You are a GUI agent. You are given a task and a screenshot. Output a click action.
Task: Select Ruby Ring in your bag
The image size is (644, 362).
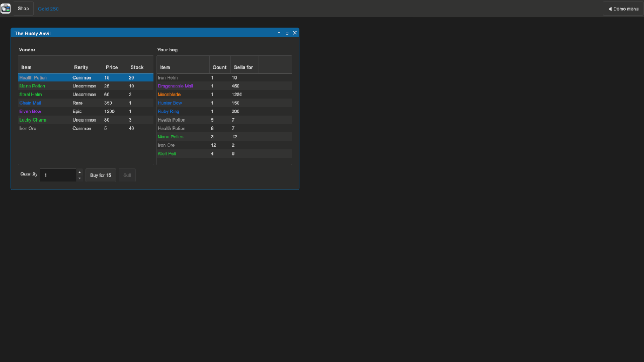[x=224, y=112]
